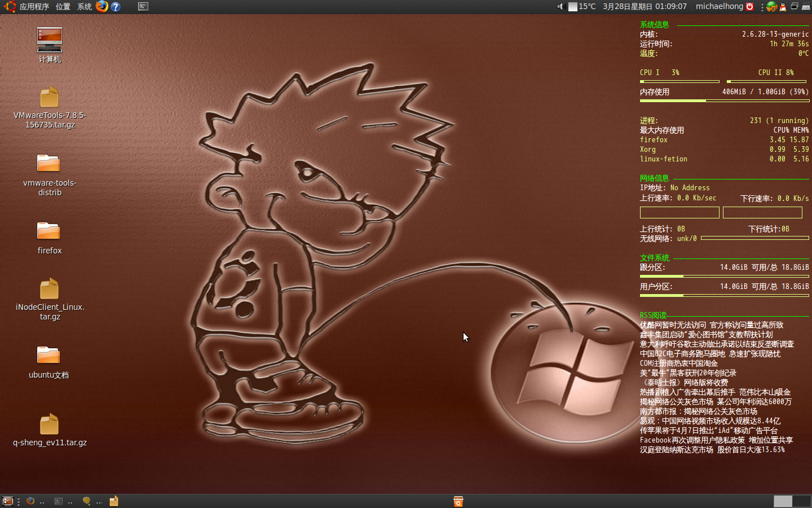Click the 用户分区 disk usage bar
This screenshot has width=812, height=508.
pos(725,295)
